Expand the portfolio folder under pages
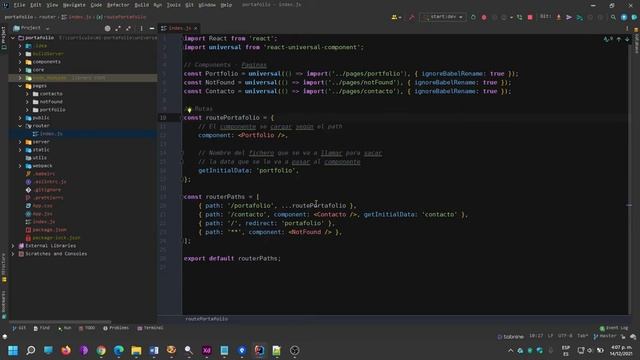This screenshot has height=360, width=640. (27, 110)
